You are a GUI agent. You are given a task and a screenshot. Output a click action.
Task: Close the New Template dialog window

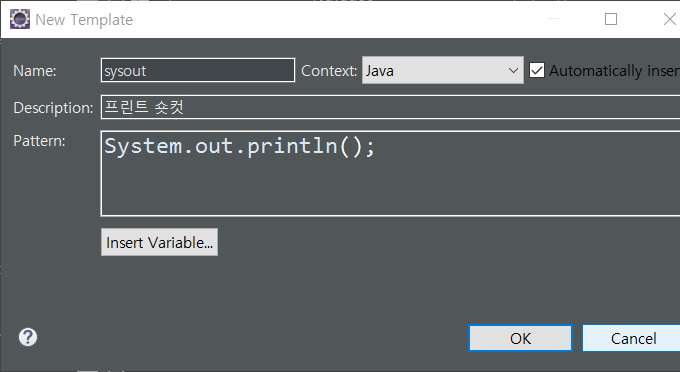click(x=670, y=19)
